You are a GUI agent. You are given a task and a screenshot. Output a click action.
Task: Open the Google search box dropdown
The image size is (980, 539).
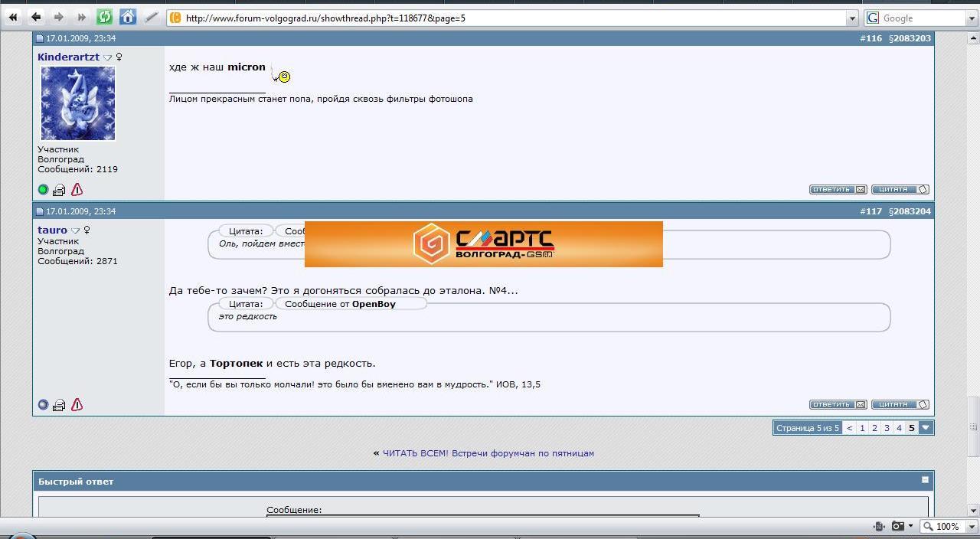point(972,18)
